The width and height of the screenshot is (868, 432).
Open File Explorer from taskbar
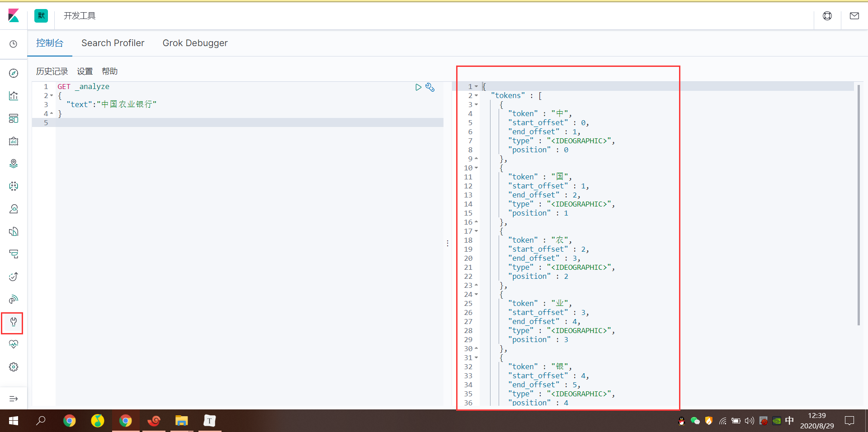181,421
